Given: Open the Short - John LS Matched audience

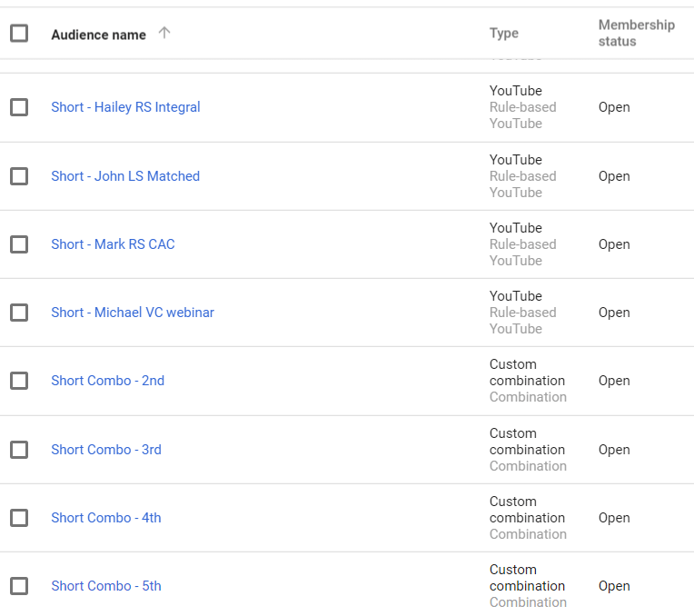Looking at the screenshot, I should (x=125, y=176).
